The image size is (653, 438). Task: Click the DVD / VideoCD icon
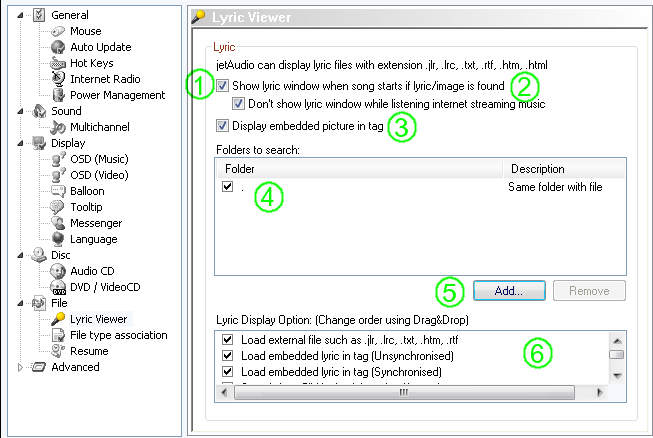(58, 287)
